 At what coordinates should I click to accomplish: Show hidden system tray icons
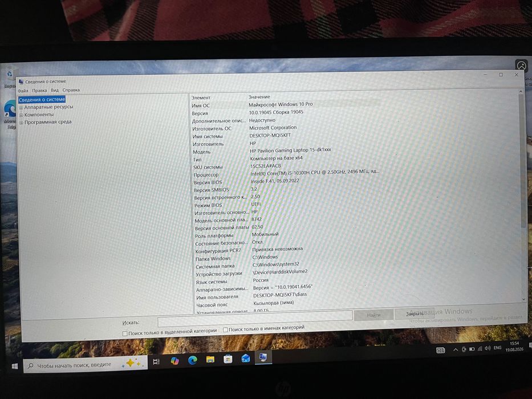click(x=456, y=350)
